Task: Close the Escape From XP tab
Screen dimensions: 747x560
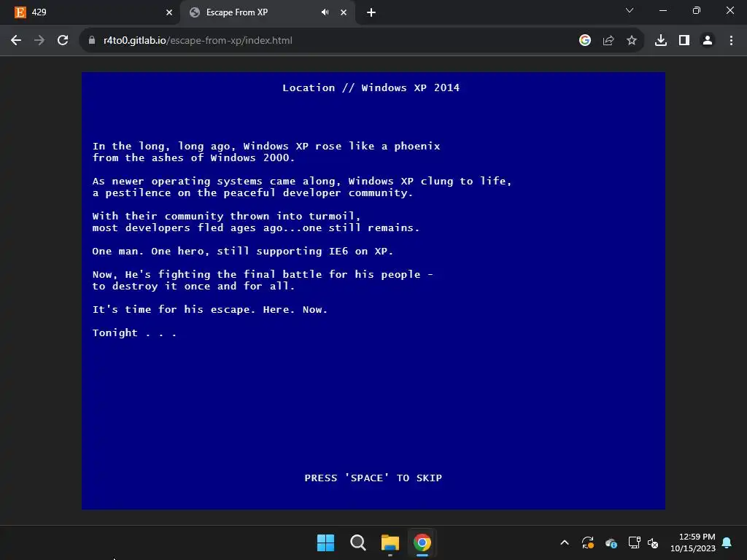Action: coord(344,12)
